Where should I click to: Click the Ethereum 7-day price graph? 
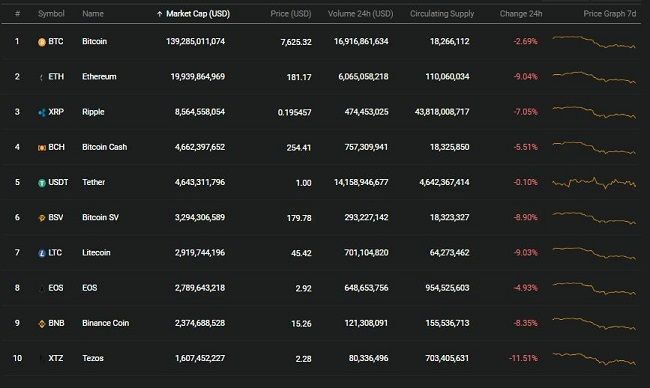(x=594, y=77)
